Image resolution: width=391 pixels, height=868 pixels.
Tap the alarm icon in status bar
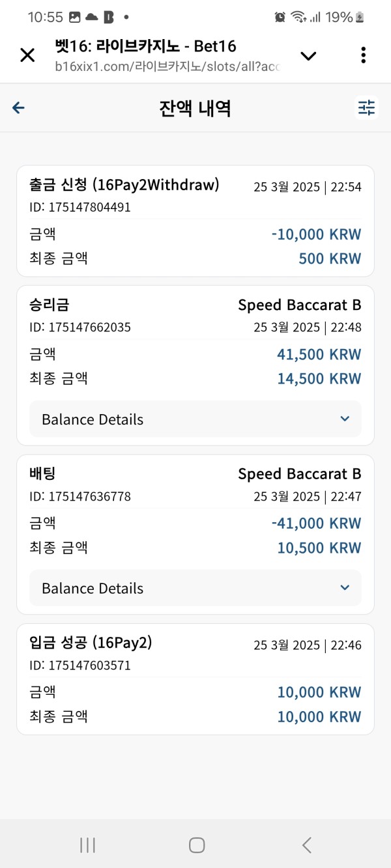click(x=280, y=18)
